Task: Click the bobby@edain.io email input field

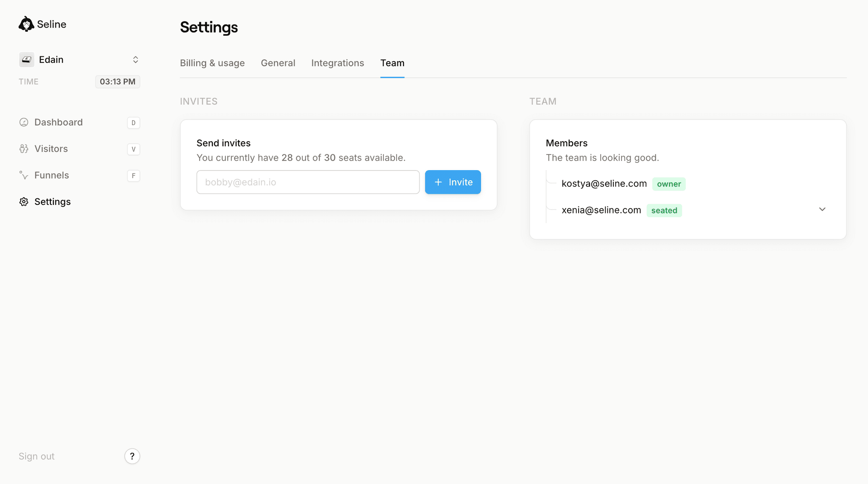Action: click(308, 182)
